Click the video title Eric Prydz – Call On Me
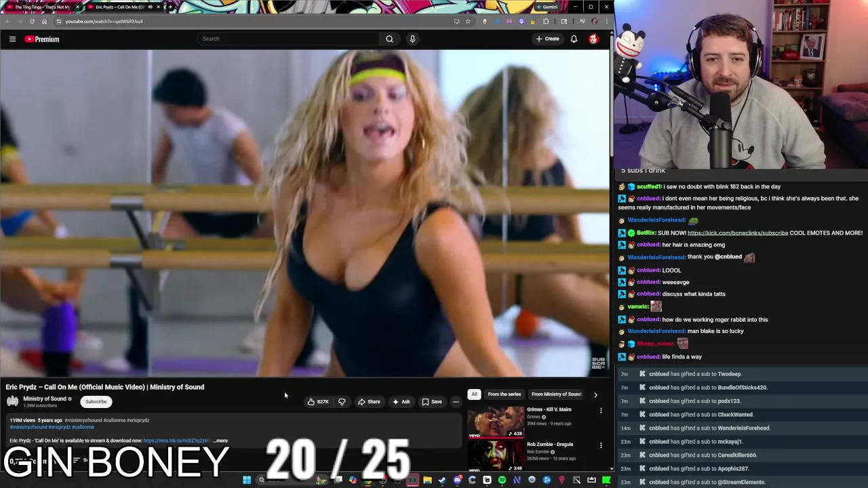The height and width of the screenshot is (488, 868). click(104, 387)
